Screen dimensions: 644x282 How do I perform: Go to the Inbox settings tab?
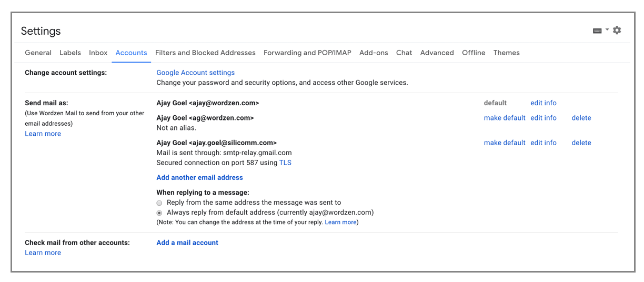click(98, 53)
